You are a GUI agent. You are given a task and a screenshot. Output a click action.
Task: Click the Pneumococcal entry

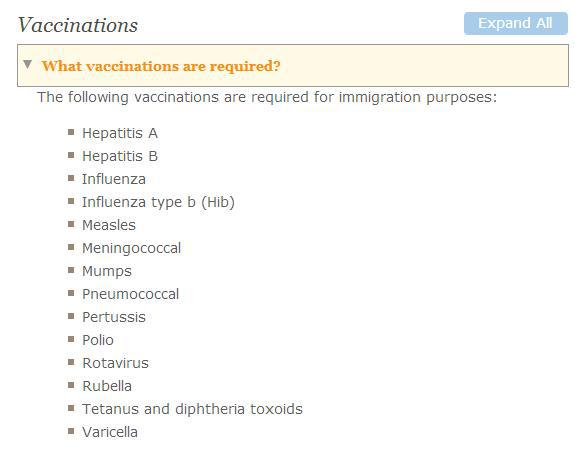[131, 294]
